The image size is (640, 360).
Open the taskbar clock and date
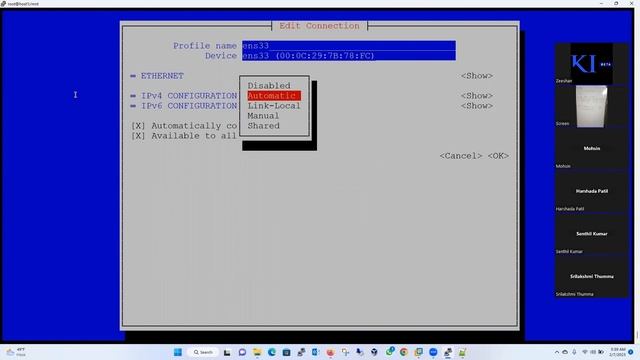point(618,352)
